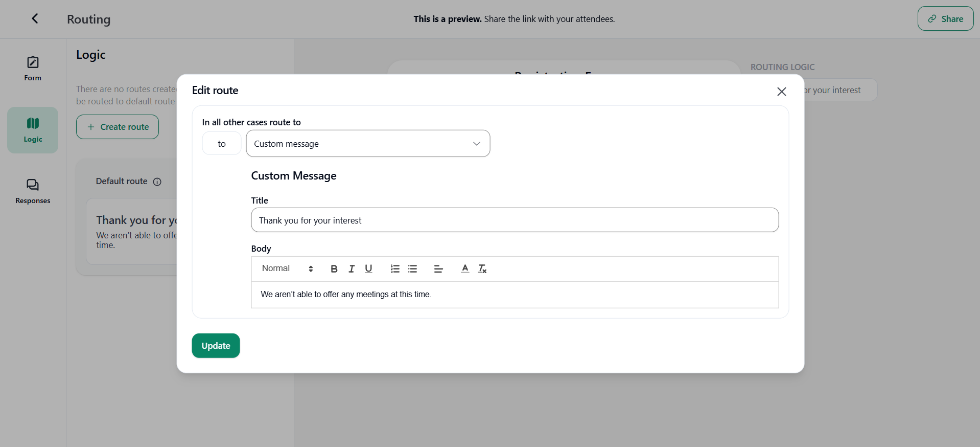This screenshot has height=447, width=980.
Task: Click into the Title input field
Action: click(x=515, y=220)
